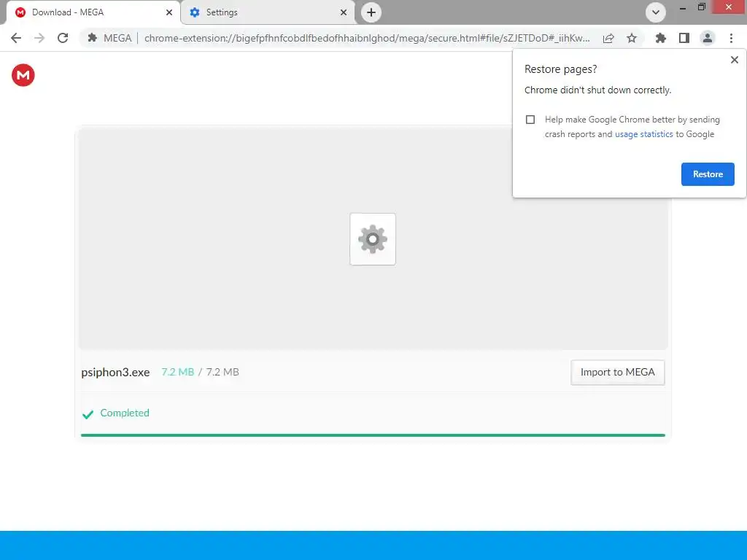Close the Settings tab
This screenshot has height=560, width=747.
point(344,12)
